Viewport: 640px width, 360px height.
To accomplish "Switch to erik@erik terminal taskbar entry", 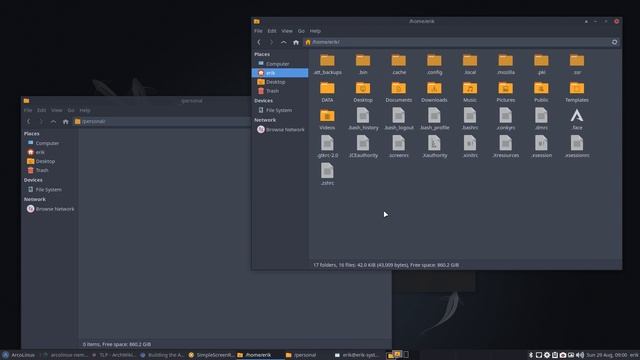I will 357,355.
